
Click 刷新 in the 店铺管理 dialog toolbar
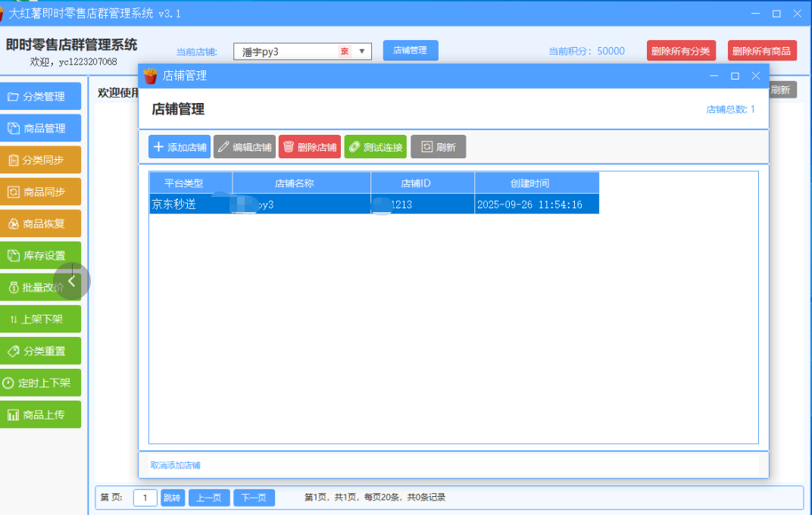438,147
